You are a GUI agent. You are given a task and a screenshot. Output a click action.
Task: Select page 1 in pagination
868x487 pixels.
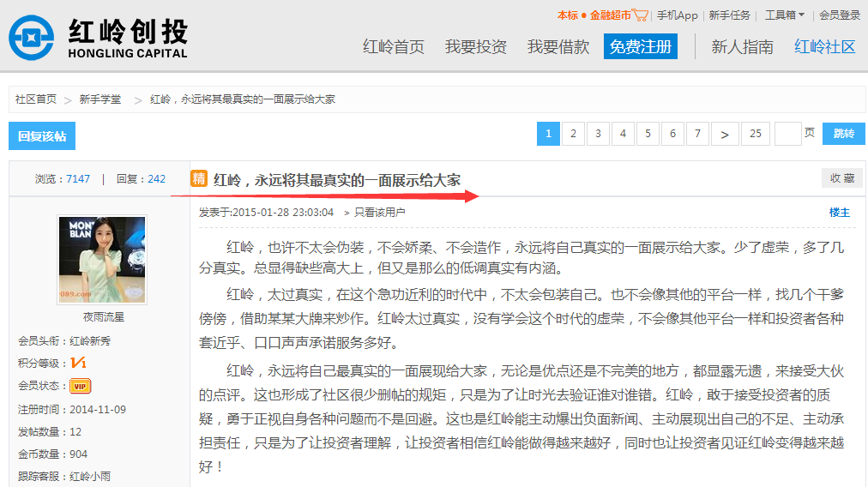[549, 134]
